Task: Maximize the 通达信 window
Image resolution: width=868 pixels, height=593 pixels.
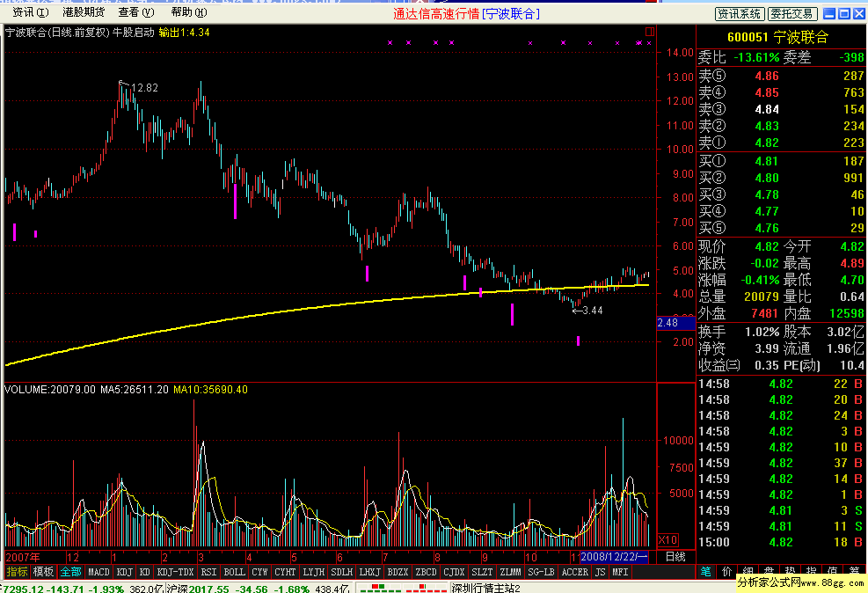Action: (844, 13)
